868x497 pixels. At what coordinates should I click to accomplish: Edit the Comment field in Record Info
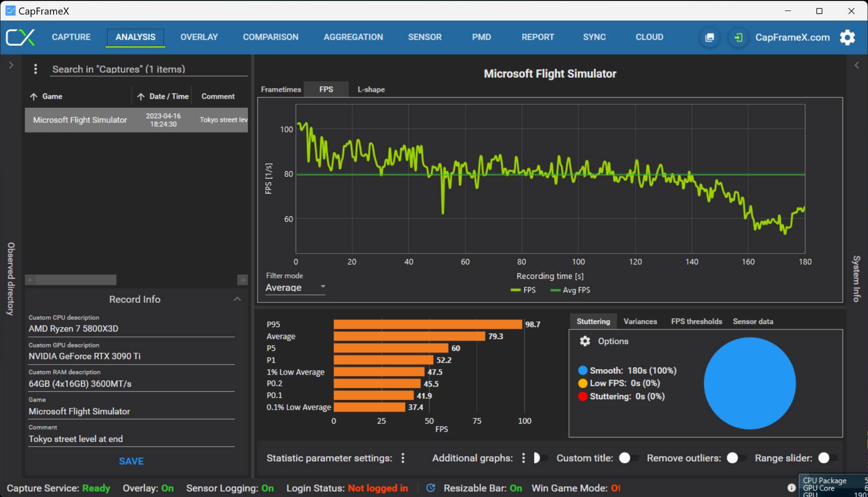click(x=131, y=439)
